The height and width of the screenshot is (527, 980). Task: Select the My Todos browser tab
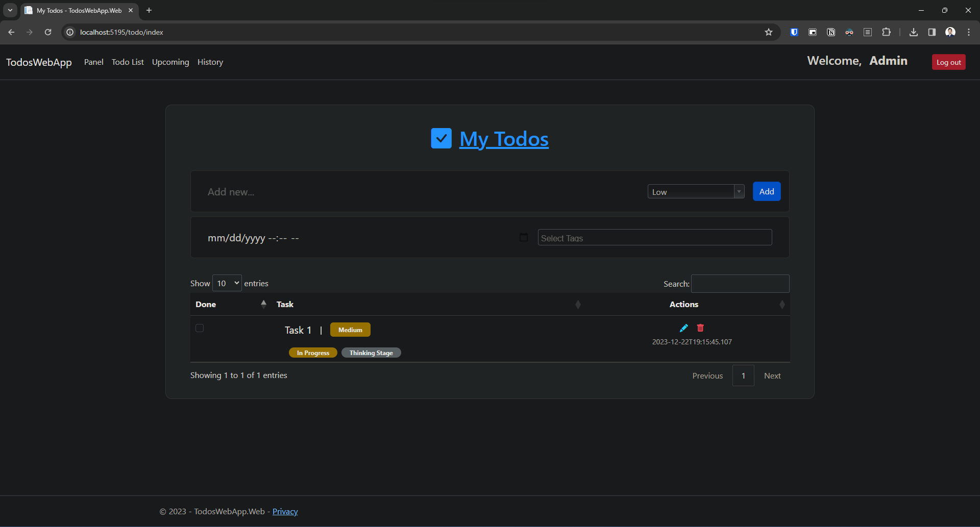[79, 10]
